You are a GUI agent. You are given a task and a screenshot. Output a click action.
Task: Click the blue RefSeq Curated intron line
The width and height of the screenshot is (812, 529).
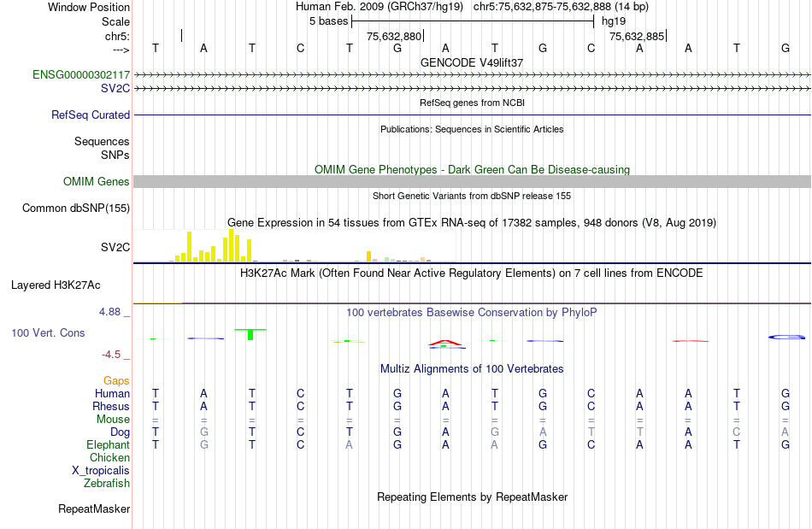point(472,115)
